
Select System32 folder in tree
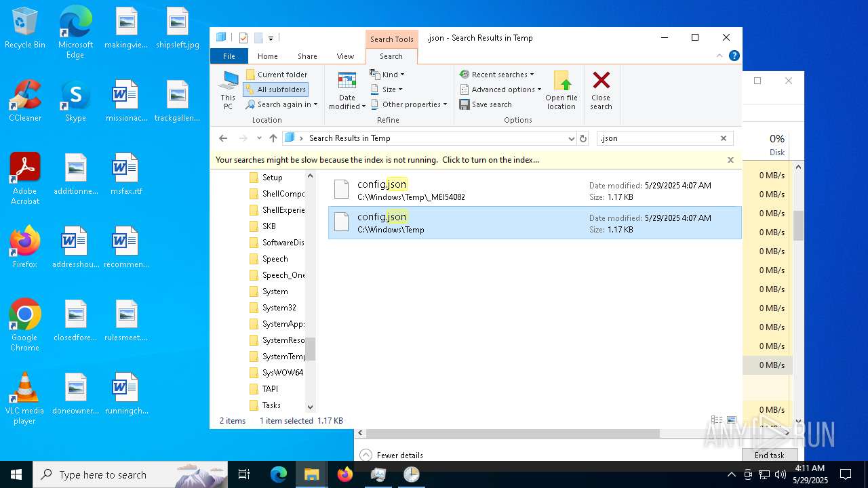279,308
